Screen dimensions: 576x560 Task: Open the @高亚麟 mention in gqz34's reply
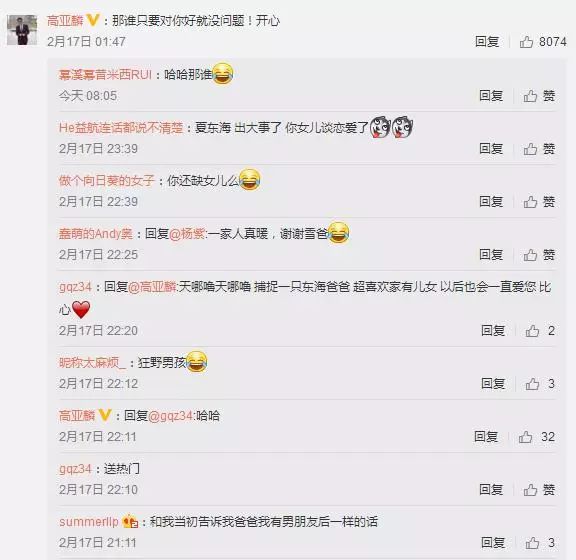[x=152, y=287]
